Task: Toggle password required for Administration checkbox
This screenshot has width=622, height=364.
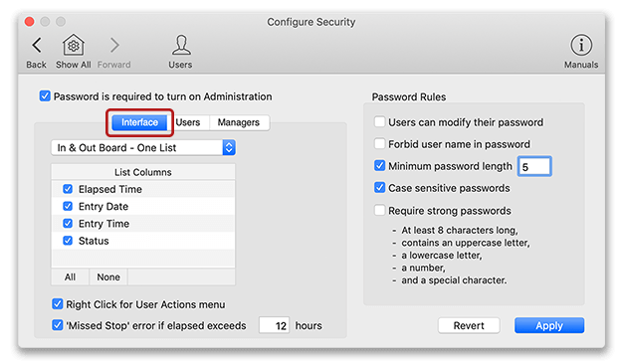Action: point(45,95)
